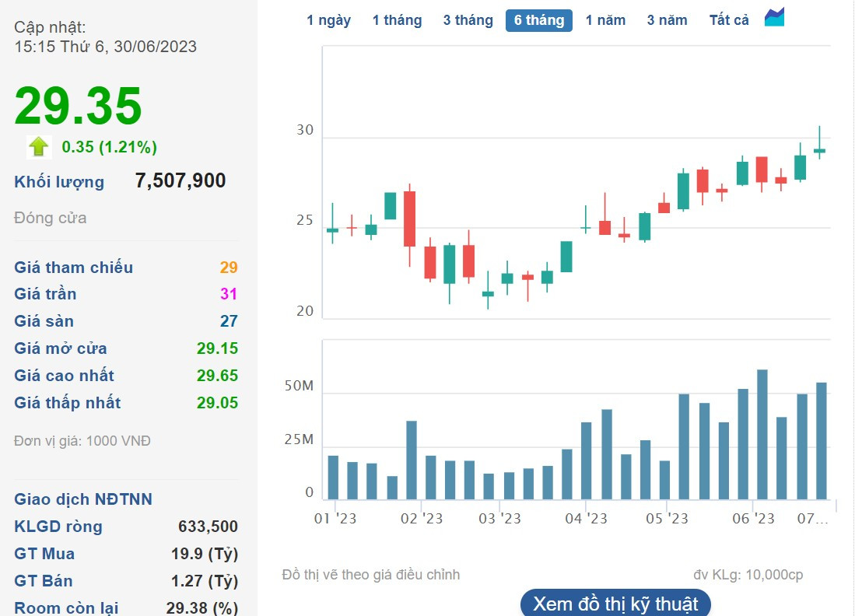Choose the active 6 tháng tab

(x=538, y=20)
